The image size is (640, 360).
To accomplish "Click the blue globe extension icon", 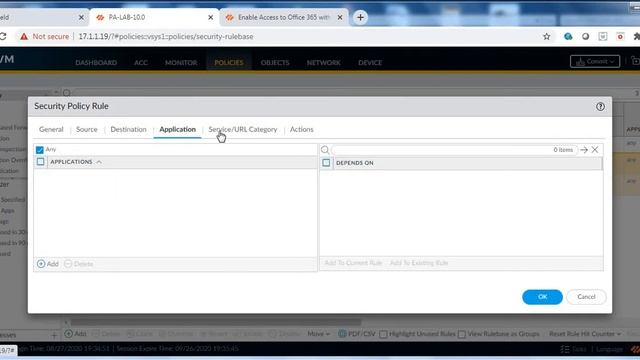I will (x=568, y=36).
